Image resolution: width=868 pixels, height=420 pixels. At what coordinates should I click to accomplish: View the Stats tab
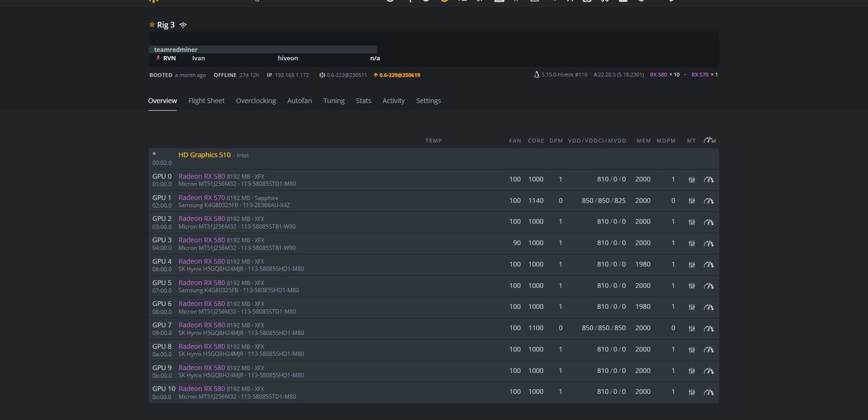(364, 101)
